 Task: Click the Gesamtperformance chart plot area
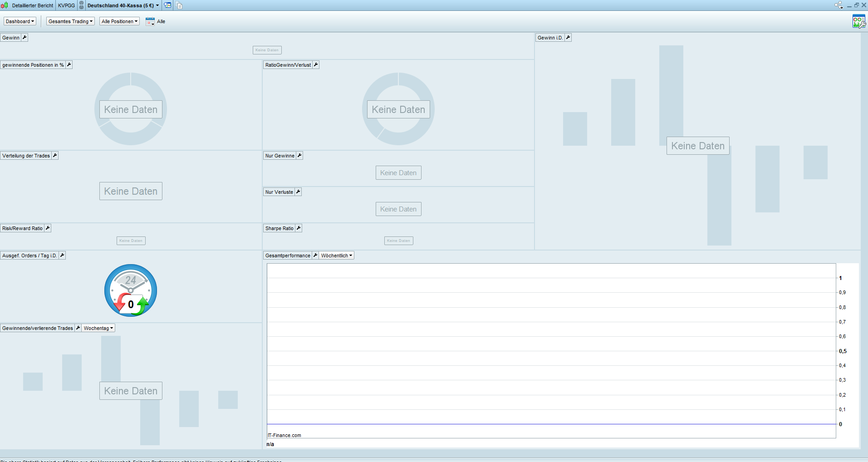click(551, 350)
